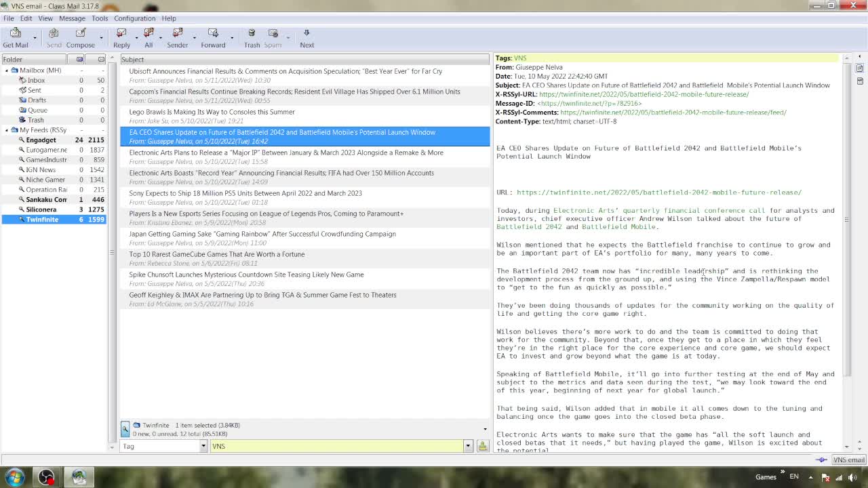Open the Niche Gamer feed folder

click(x=45, y=180)
